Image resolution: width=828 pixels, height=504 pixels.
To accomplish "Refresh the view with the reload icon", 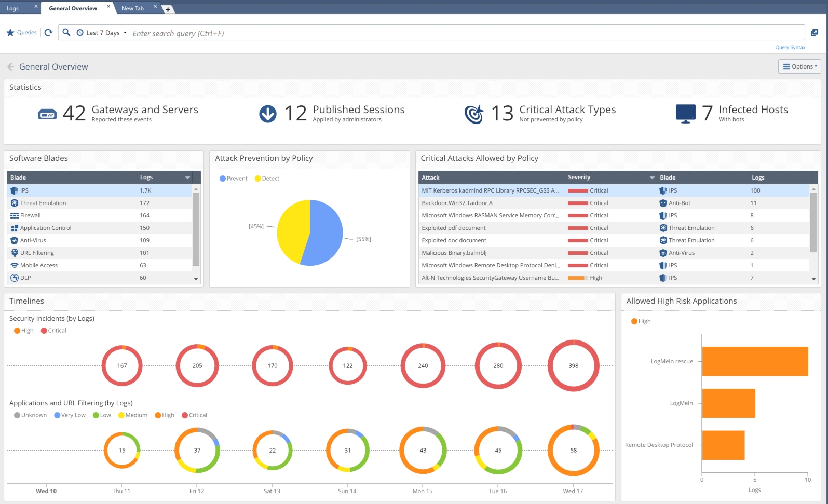I will [48, 33].
